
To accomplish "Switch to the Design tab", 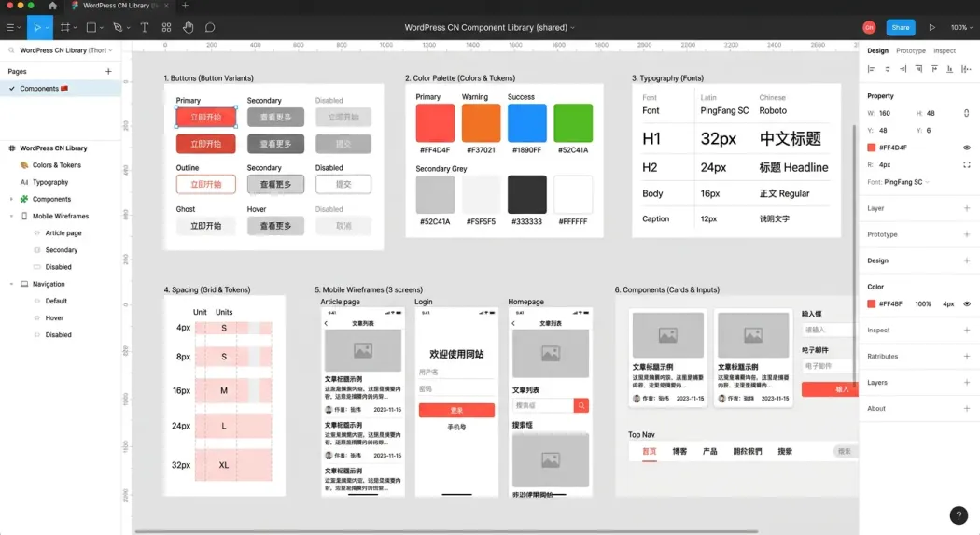I will point(877,50).
